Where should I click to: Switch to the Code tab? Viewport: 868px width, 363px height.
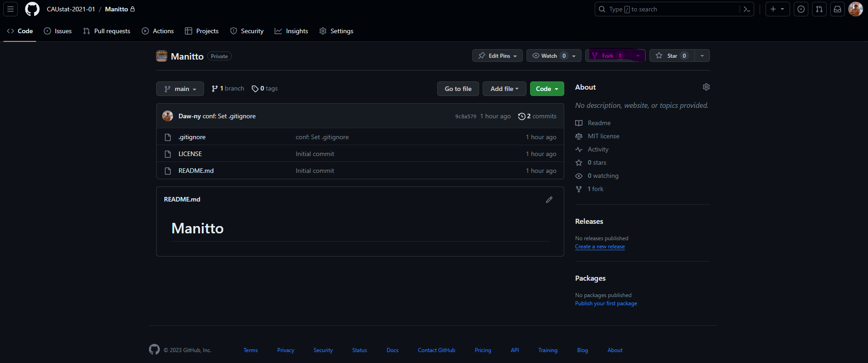pos(20,31)
